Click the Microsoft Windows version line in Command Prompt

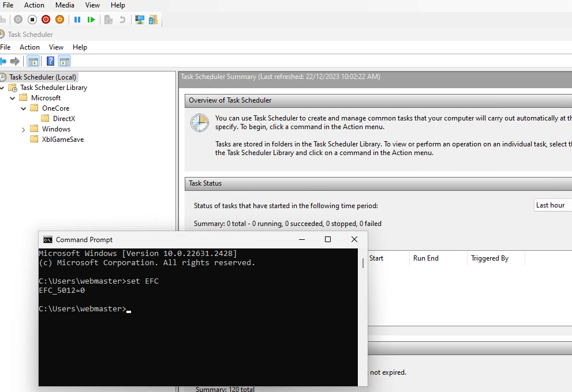pos(138,253)
